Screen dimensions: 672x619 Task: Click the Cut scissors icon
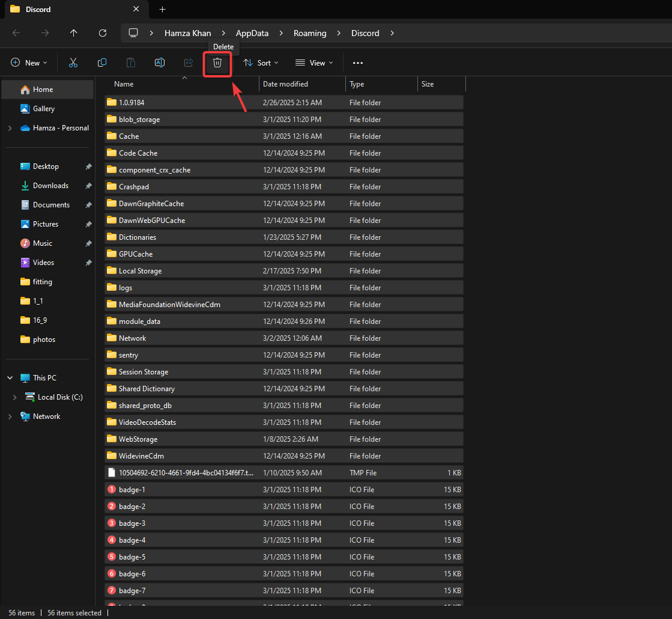click(73, 63)
